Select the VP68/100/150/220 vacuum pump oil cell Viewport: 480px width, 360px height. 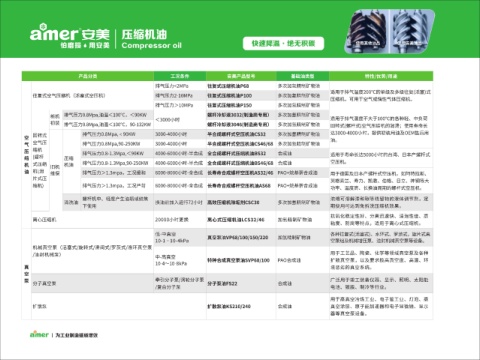[x=241, y=237]
